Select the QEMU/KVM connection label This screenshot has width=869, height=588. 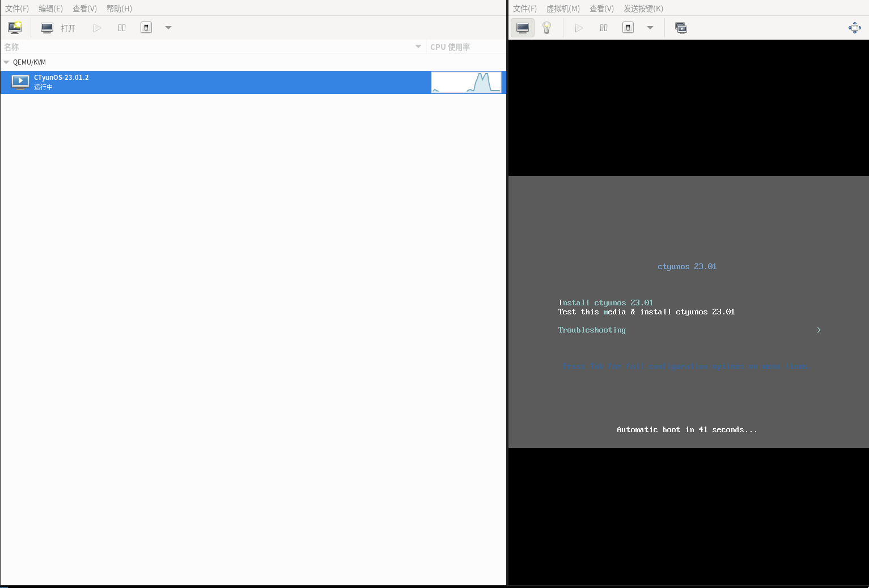click(x=29, y=62)
